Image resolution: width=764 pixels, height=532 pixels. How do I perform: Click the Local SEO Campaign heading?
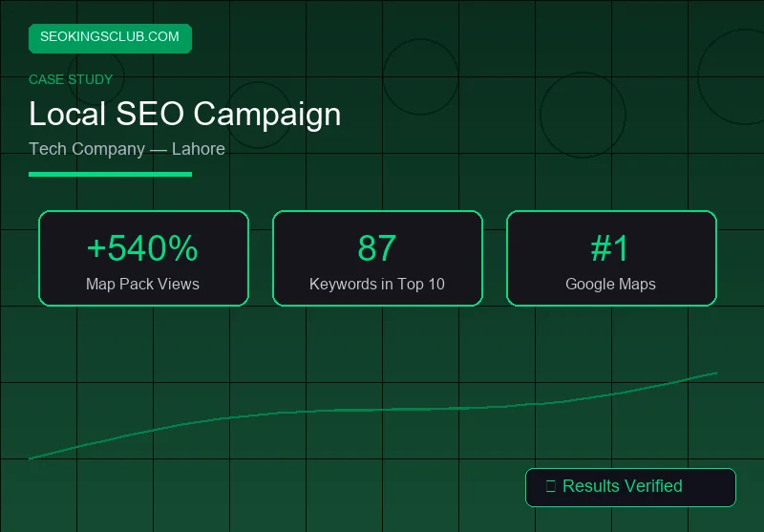point(184,114)
